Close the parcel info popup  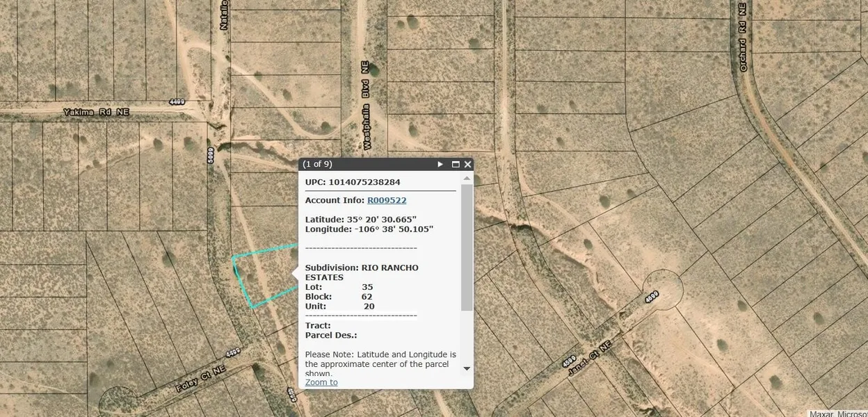[x=468, y=165]
